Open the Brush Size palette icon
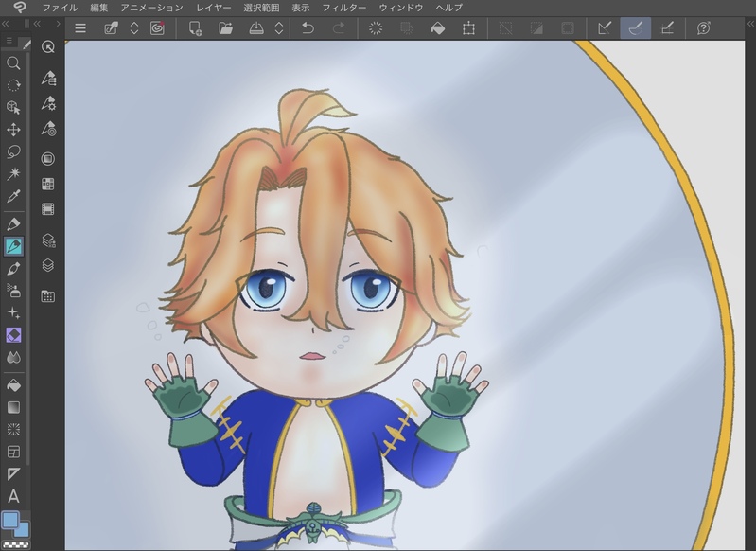The image size is (756, 551). point(48,130)
